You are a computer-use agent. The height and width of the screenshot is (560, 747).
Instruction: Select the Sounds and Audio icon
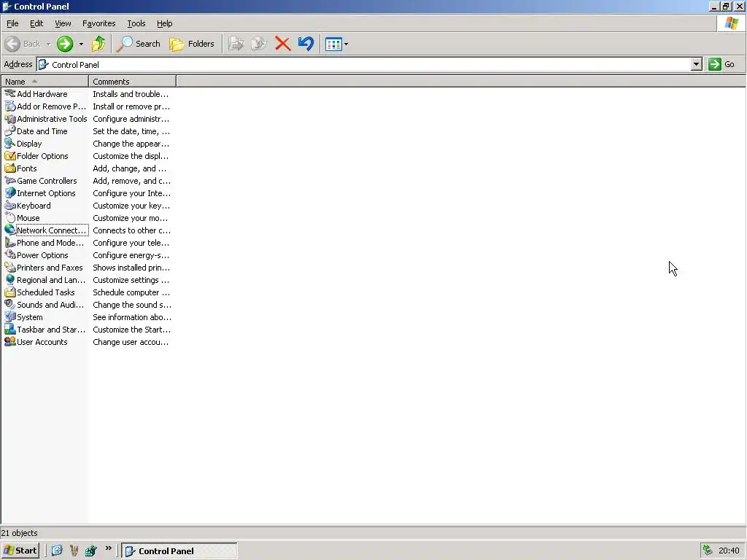coord(10,304)
